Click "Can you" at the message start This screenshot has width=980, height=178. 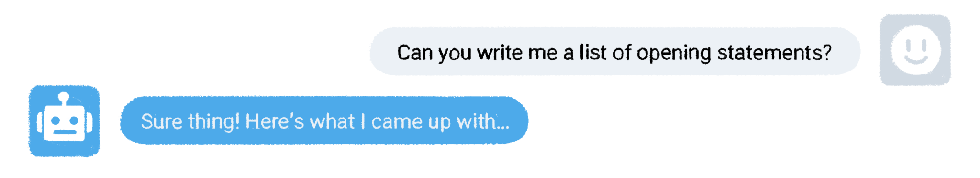(434, 53)
